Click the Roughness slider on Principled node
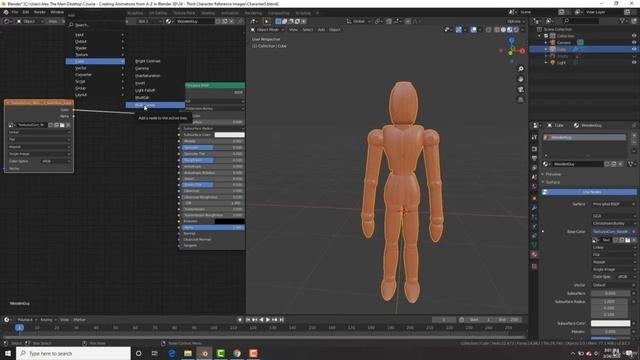 pos(213,160)
